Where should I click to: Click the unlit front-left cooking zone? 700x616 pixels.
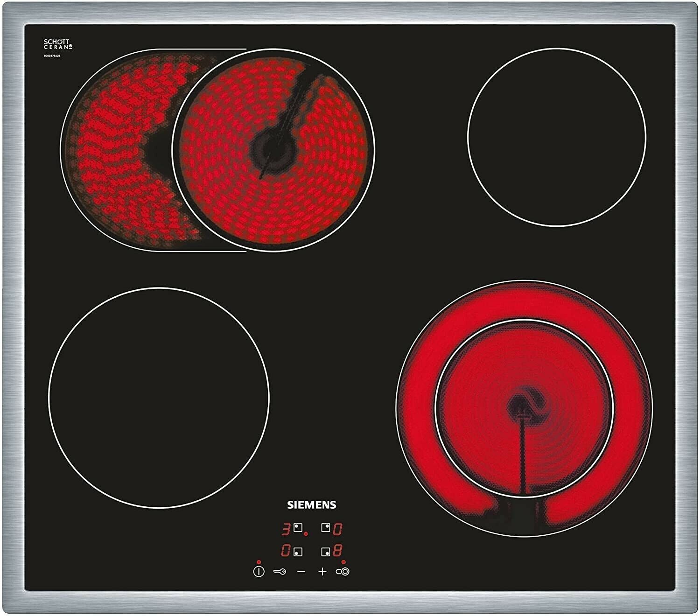point(159,398)
